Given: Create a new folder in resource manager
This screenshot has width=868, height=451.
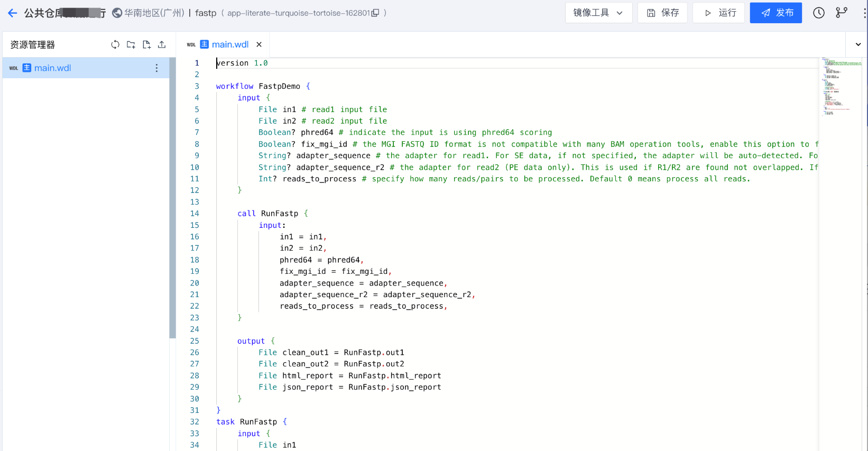Looking at the screenshot, I should pos(131,45).
